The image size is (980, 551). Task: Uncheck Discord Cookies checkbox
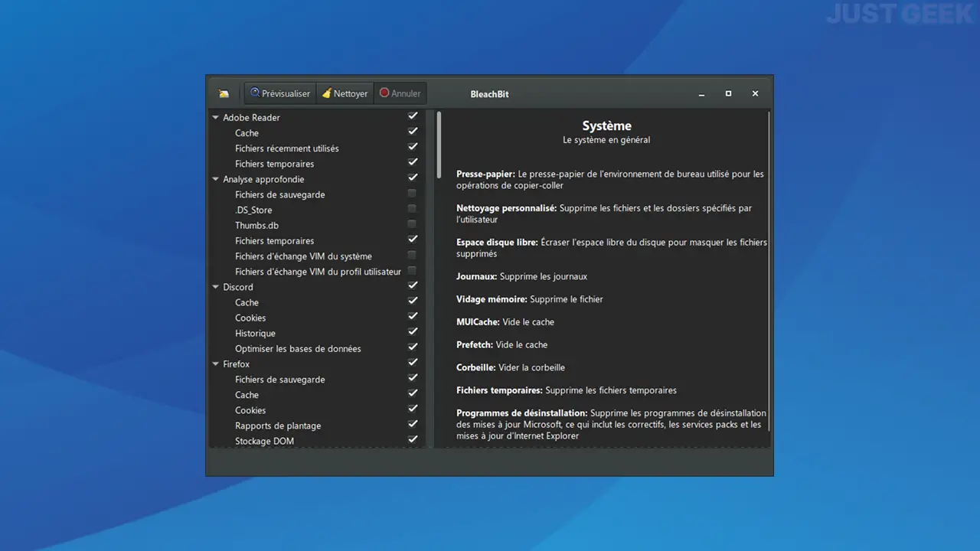(x=413, y=316)
